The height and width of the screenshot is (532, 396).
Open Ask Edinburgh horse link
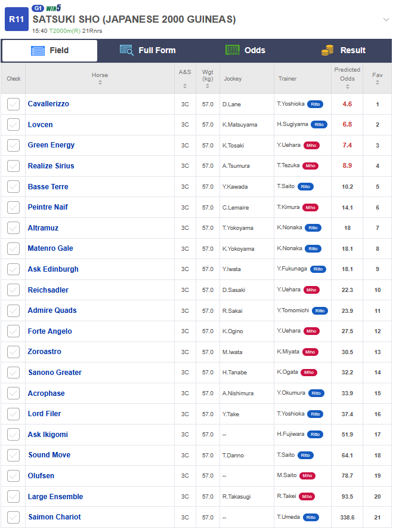tap(53, 269)
